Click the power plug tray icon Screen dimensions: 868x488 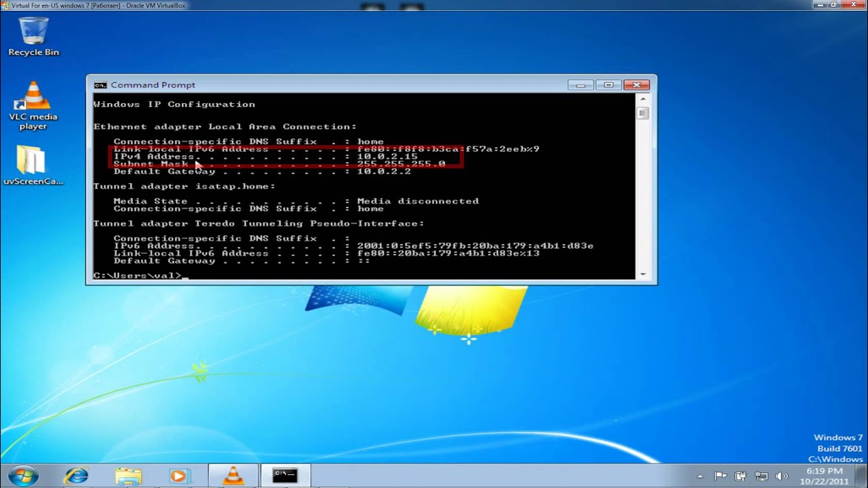(741, 476)
